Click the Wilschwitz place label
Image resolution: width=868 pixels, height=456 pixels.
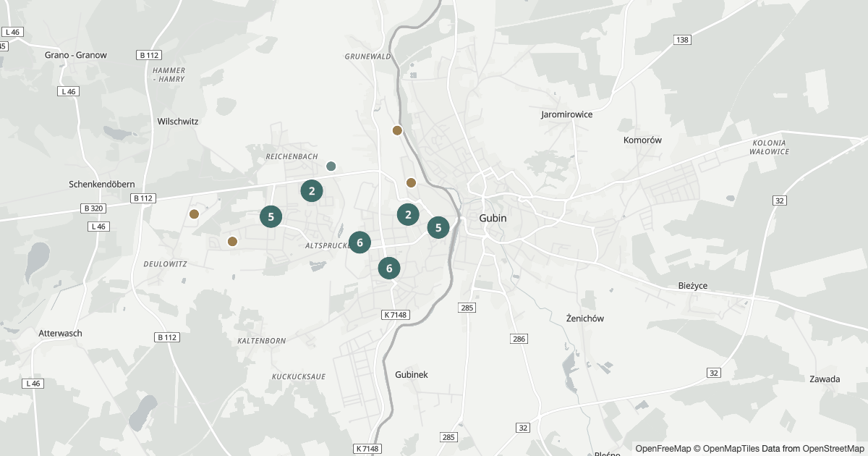(x=178, y=122)
